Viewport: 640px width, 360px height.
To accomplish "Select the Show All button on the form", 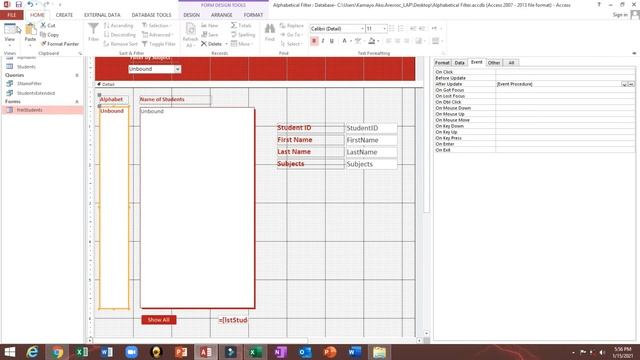I will point(159,320).
